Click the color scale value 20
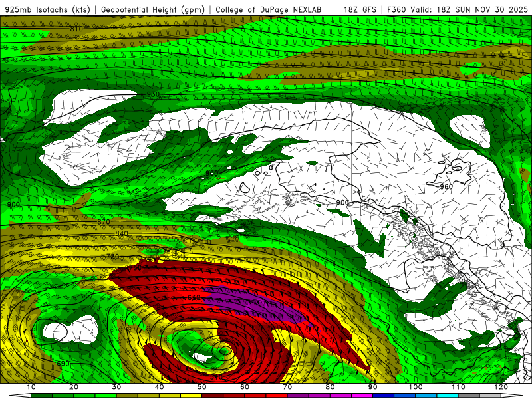The width and height of the screenshot is (532, 399). [74, 387]
